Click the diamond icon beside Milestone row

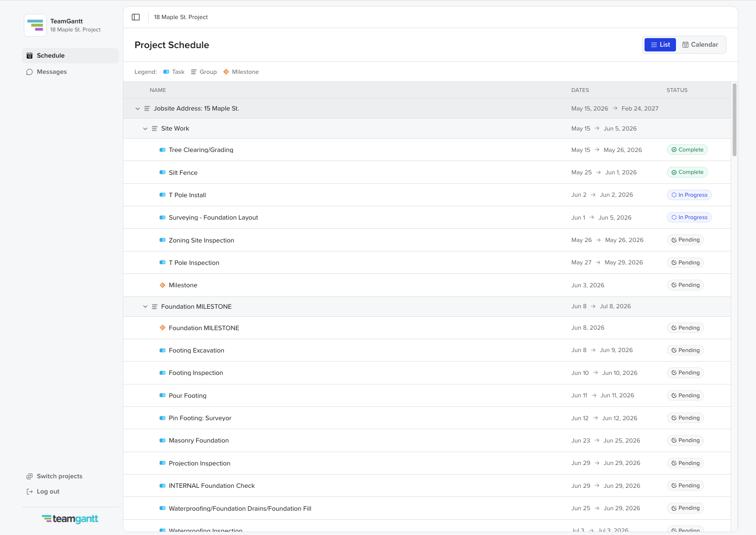click(162, 285)
